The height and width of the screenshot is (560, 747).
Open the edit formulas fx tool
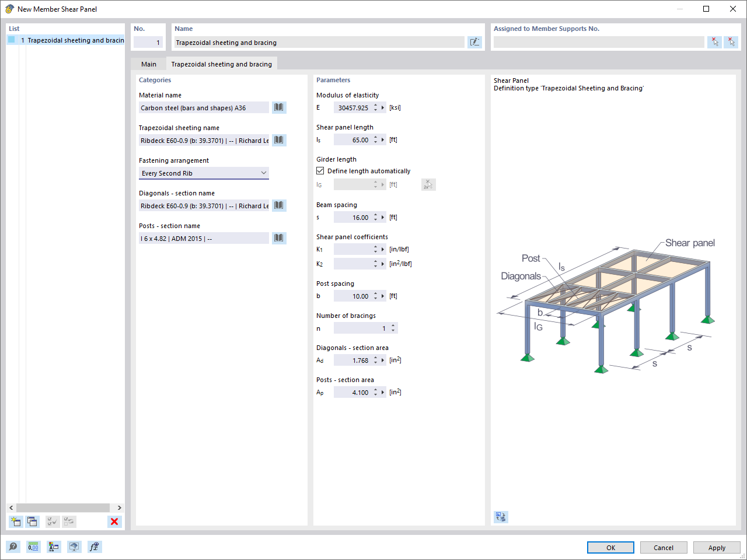94,547
